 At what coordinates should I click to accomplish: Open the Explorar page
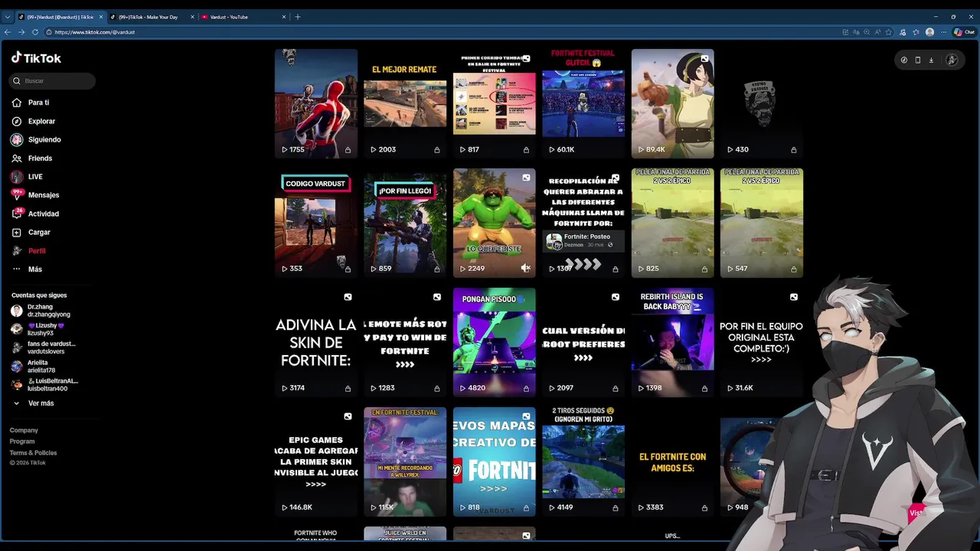34,121
